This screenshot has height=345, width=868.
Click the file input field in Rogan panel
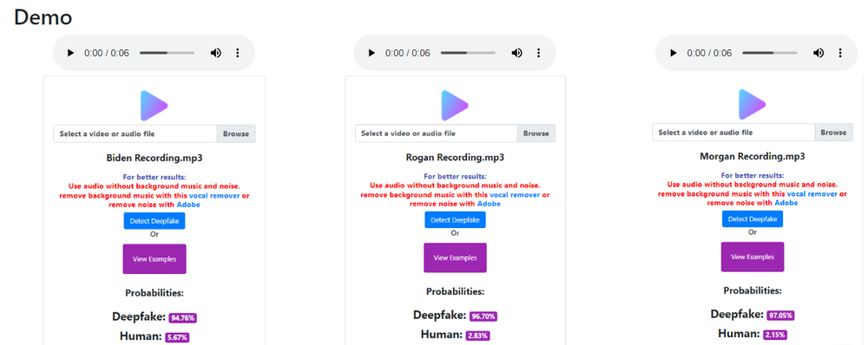pyautogui.click(x=437, y=133)
